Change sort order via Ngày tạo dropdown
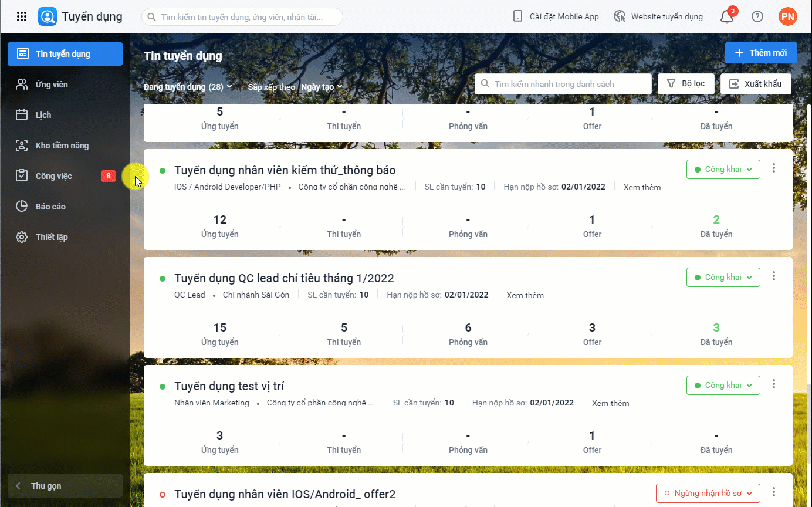This screenshot has width=812, height=507. (x=321, y=87)
